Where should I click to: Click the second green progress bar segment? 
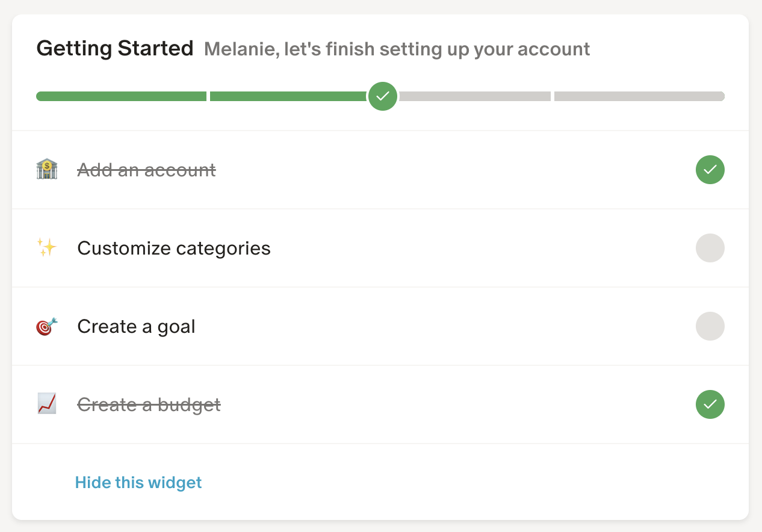(x=288, y=96)
